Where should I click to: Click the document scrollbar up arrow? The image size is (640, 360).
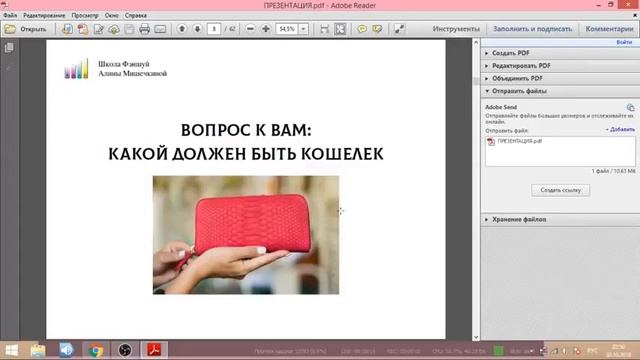(x=476, y=42)
